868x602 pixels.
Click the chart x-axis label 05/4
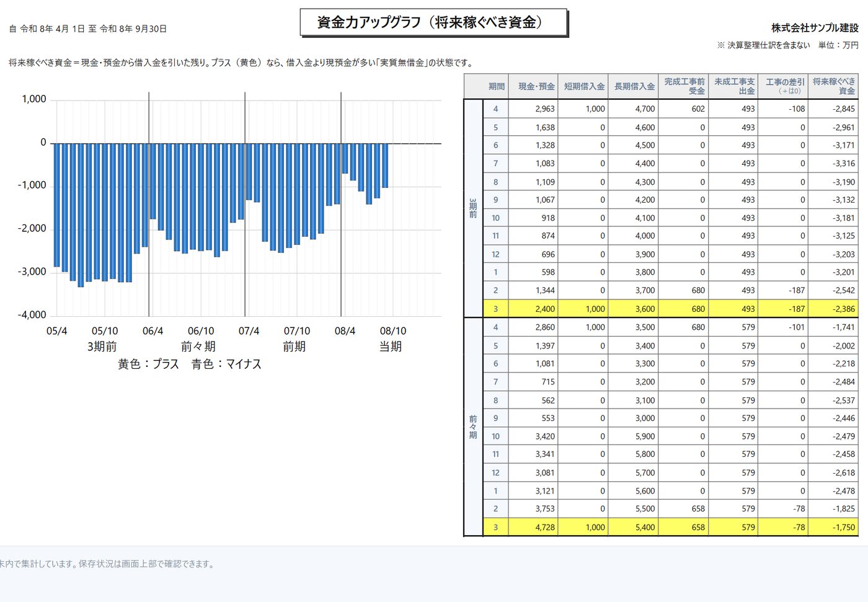click(x=56, y=331)
